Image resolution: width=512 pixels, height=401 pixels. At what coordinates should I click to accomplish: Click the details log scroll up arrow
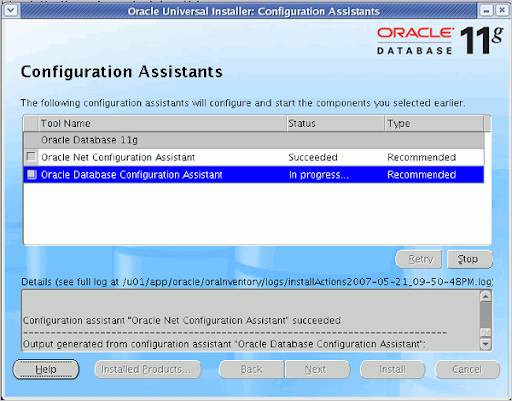pos(485,296)
